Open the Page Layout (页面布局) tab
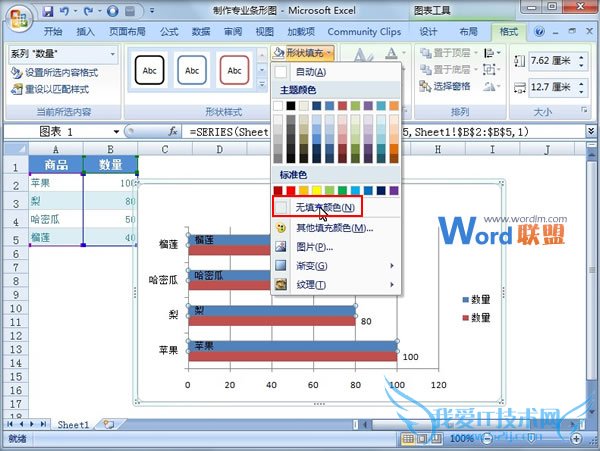This screenshot has width=600, height=451. [x=127, y=31]
